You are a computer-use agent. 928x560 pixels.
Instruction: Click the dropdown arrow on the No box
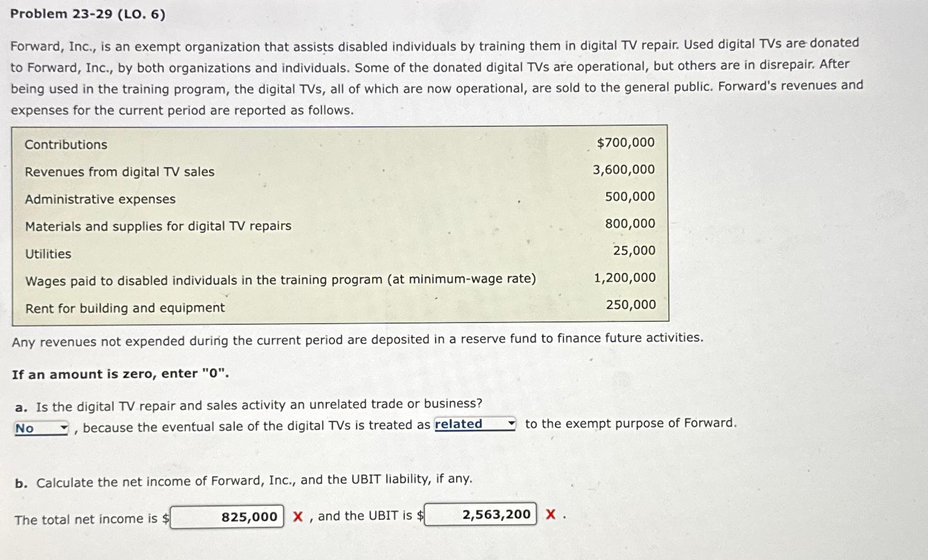(x=63, y=427)
